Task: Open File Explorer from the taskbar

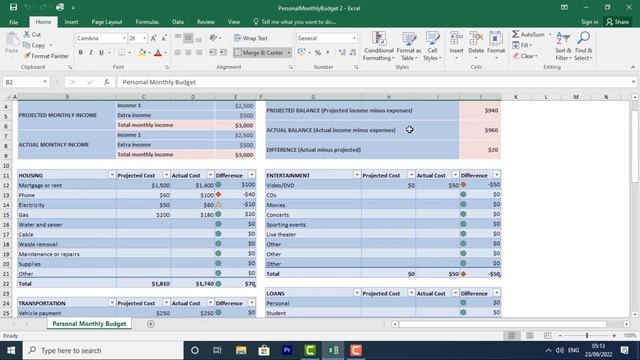Action: click(241, 350)
